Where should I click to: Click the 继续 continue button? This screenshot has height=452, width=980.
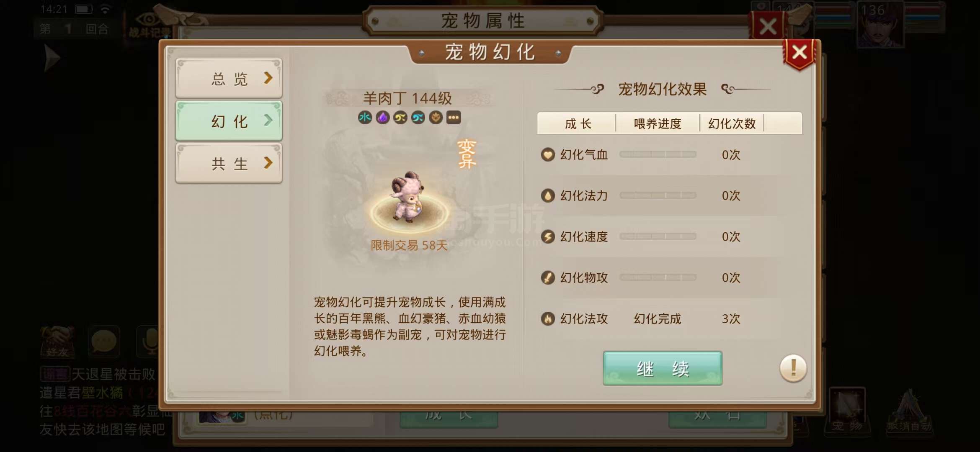pyautogui.click(x=663, y=368)
